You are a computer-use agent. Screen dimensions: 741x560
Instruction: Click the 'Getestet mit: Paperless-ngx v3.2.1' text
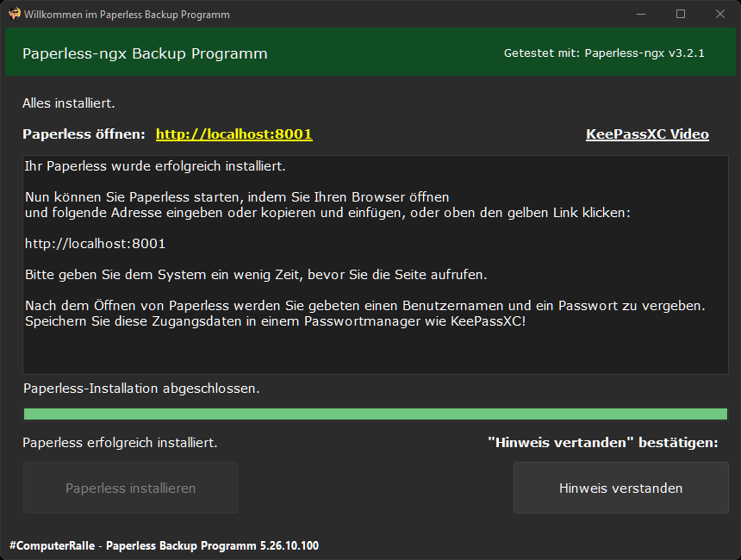coord(604,53)
